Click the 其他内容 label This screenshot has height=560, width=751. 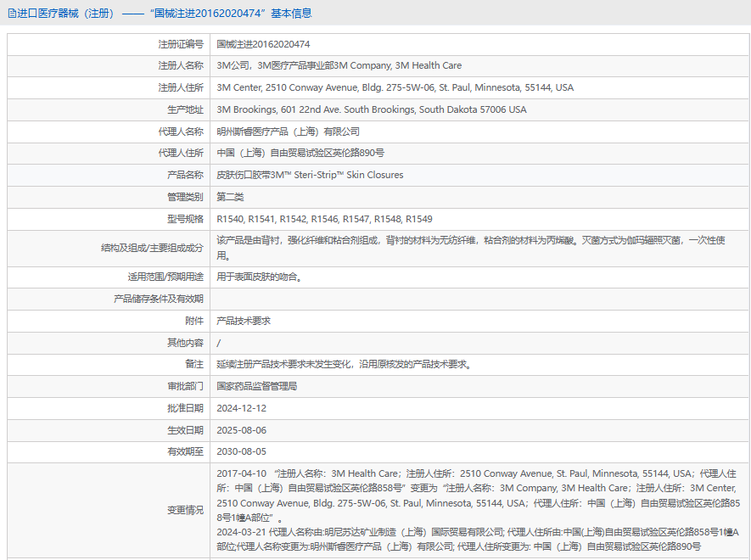pyautogui.click(x=185, y=343)
